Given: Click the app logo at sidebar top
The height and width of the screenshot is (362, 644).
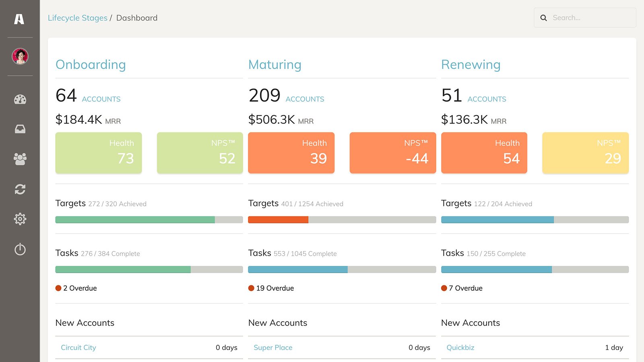Looking at the screenshot, I should (x=20, y=19).
